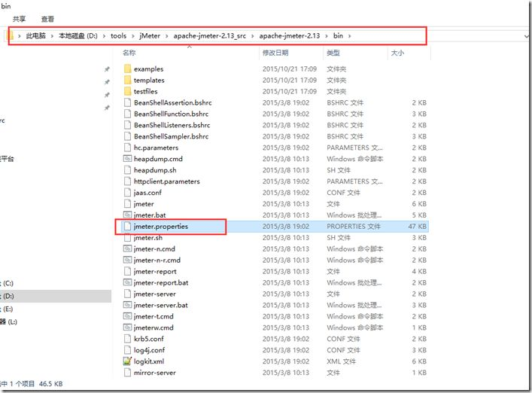The width and height of the screenshot is (532, 393).
Task: Open the testfiles folder icon
Action: coord(127,91)
